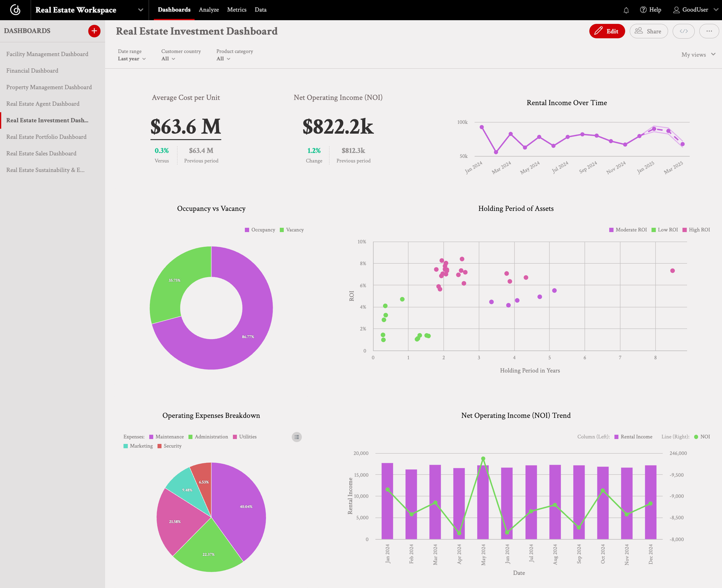Open notifications via the bell icon
The width and height of the screenshot is (722, 588).
click(626, 10)
